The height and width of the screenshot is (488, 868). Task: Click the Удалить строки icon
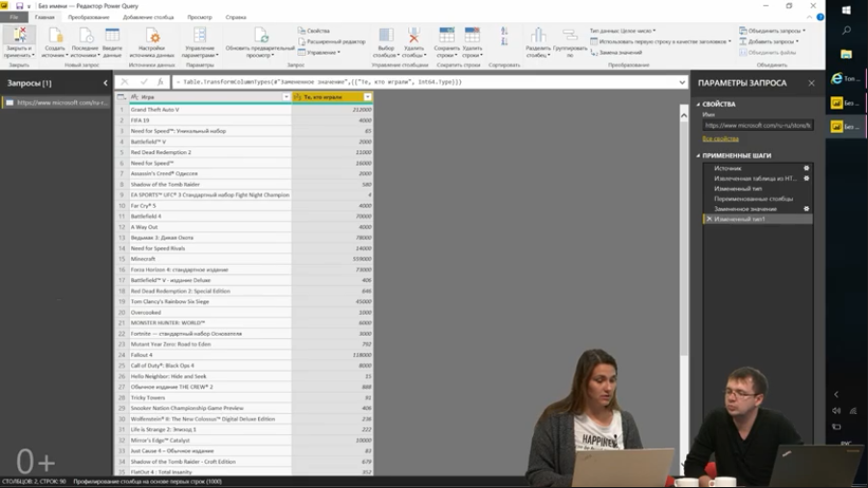click(x=472, y=36)
